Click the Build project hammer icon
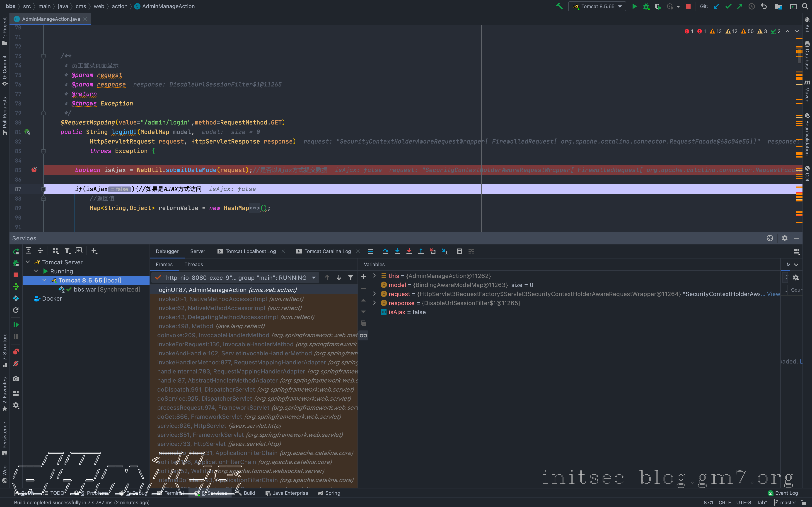The height and width of the screenshot is (507, 812). (559, 6)
